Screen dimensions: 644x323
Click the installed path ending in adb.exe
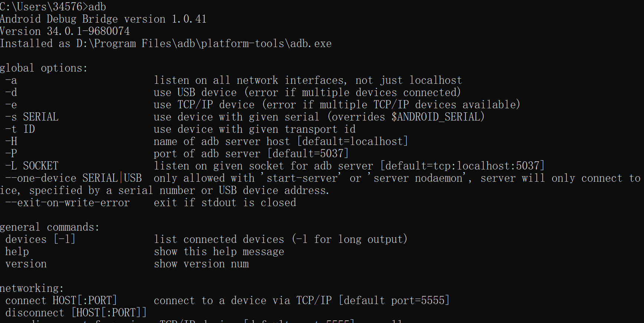204,43
